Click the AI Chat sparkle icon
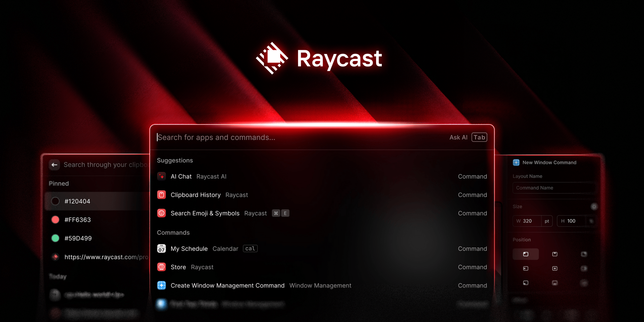This screenshot has width=644, height=322. point(162,176)
